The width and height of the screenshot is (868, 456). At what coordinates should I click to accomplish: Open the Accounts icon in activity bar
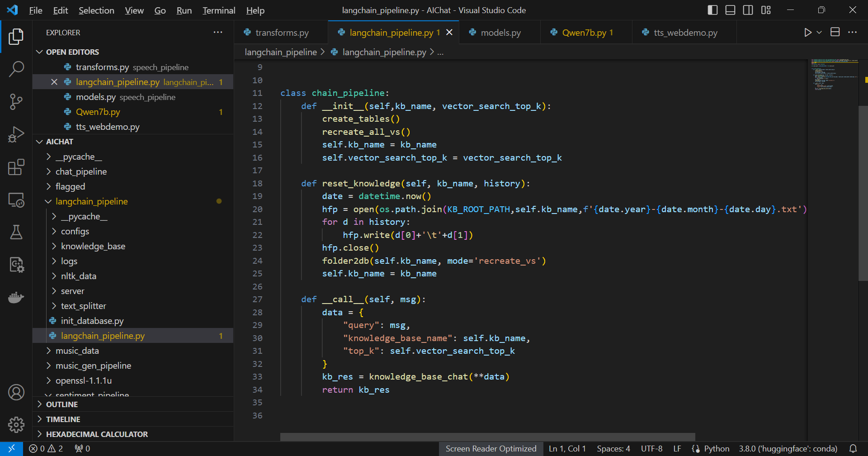click(x=16, y=392)
